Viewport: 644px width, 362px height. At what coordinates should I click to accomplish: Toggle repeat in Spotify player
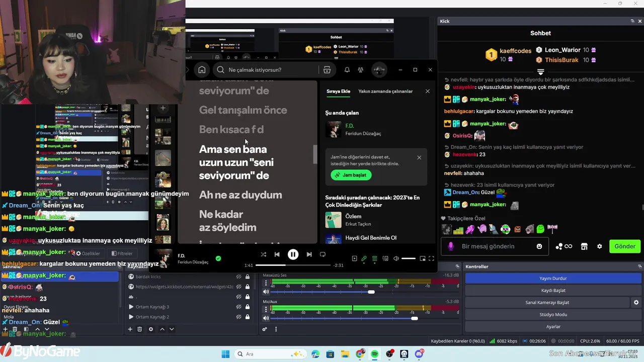tap(323, 255)
